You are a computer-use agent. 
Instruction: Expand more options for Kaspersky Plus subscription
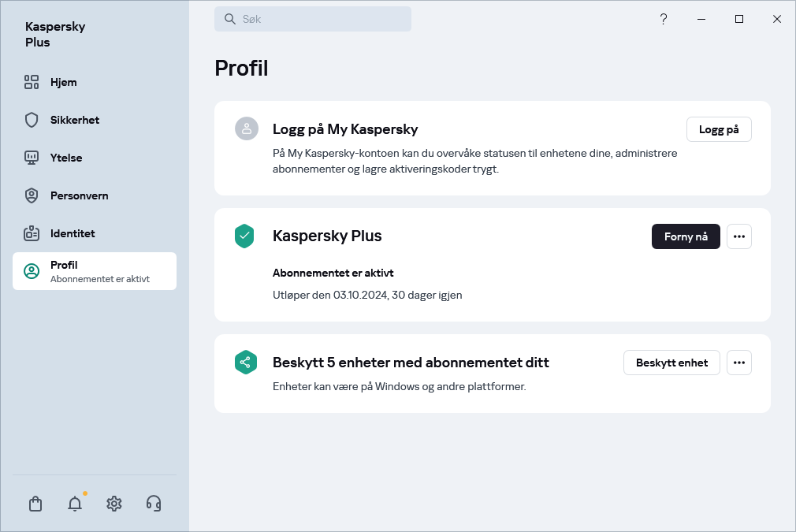pyautogui.click(x=738, y=236)
